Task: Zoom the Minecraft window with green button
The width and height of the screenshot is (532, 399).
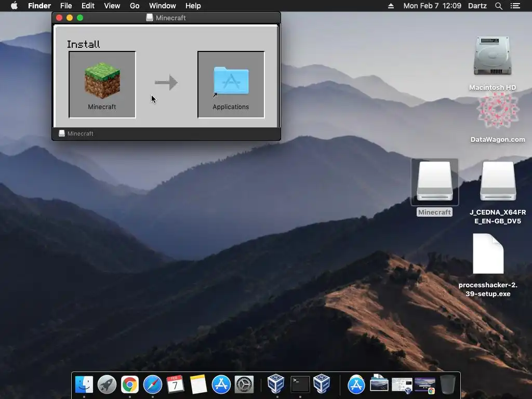Action: tap(80, 18)
